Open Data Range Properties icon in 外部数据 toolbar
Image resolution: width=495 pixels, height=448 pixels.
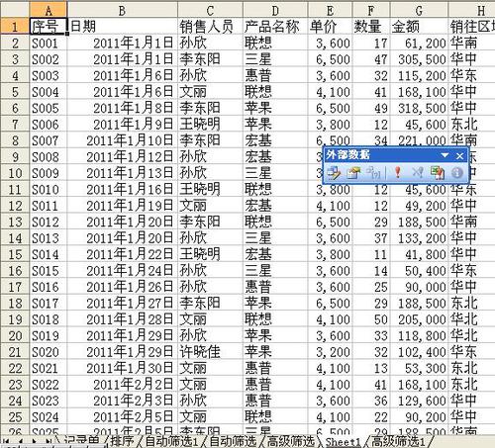click(x=353, y=172)
